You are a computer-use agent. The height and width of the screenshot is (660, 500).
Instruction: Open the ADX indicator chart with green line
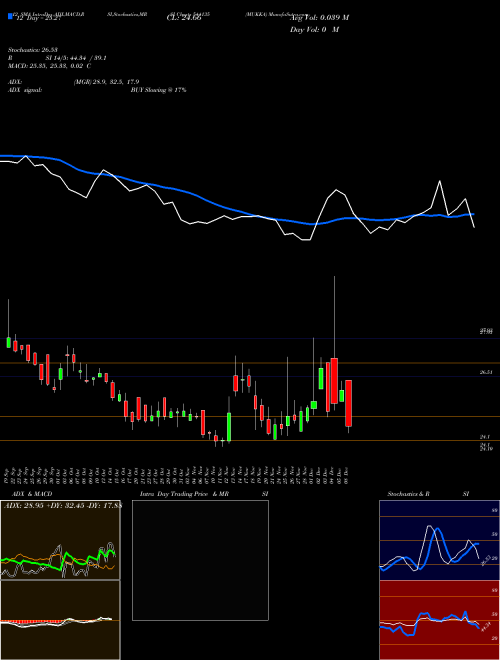60,540
